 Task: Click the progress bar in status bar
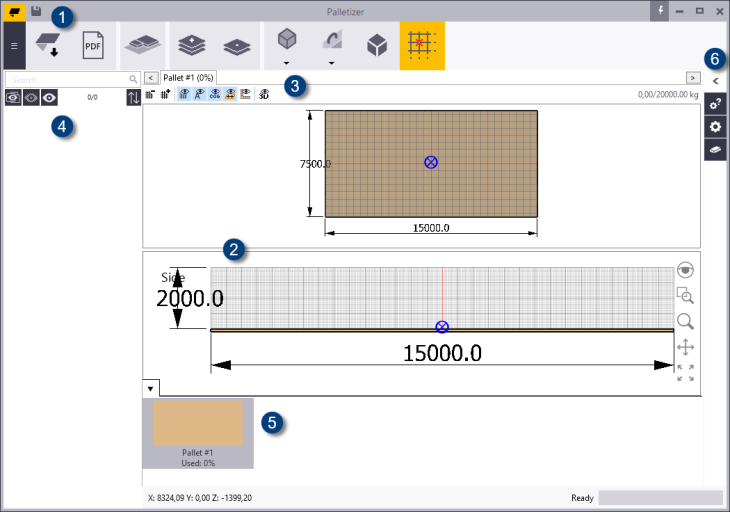[x=661, y=498]
